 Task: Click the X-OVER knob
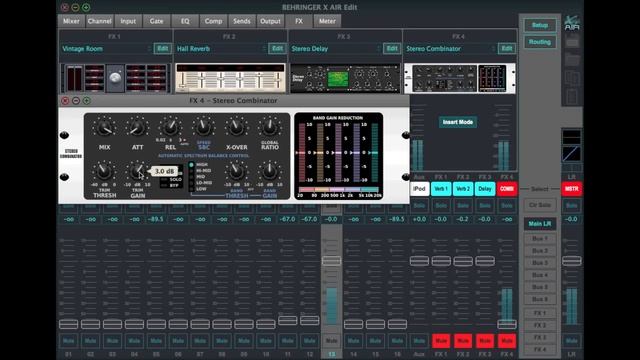coord(237,128)
